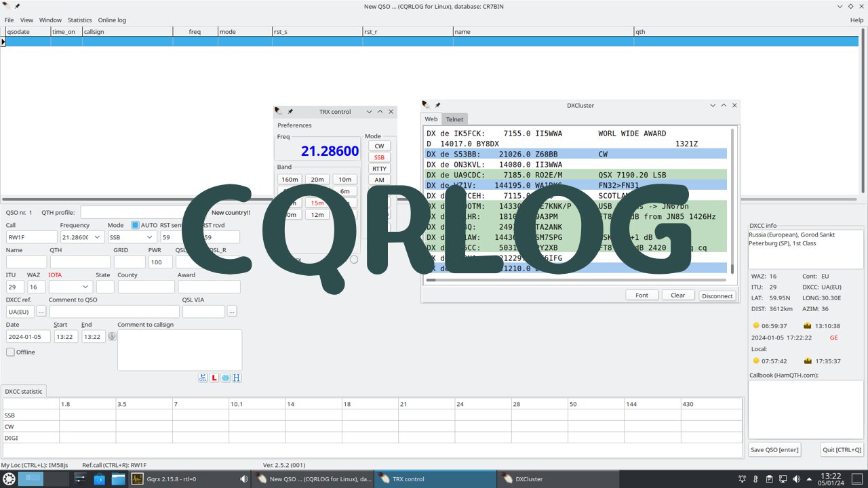Open the Frequency dropdown
The height and width of the screenshot is (488, 868).
click(98, 237)
